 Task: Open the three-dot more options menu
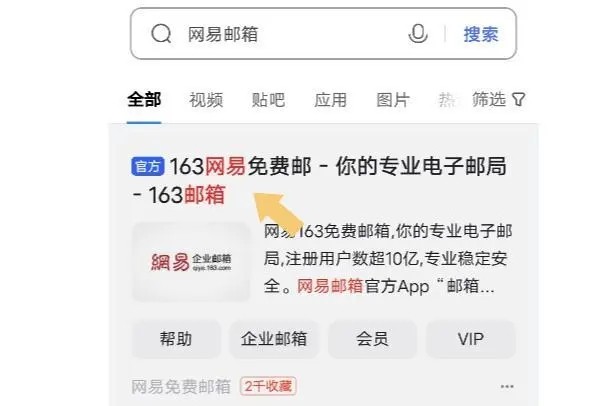coord(507,386)
